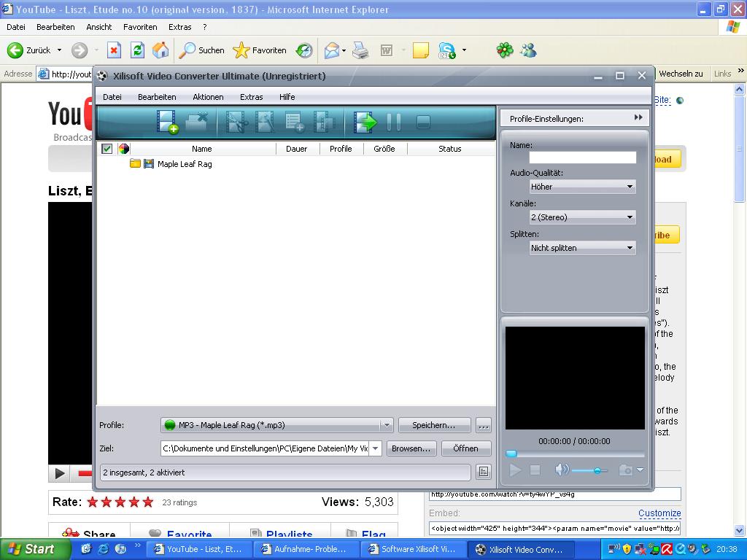Click the snapshot camera icon
This screenshot has width=747, height=560.
pyautogui.click(x=625, y=470)
